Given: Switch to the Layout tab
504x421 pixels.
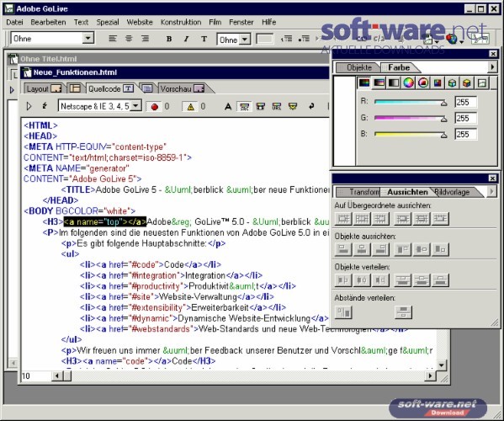Looking at the screenshot, I should (44, 88).
